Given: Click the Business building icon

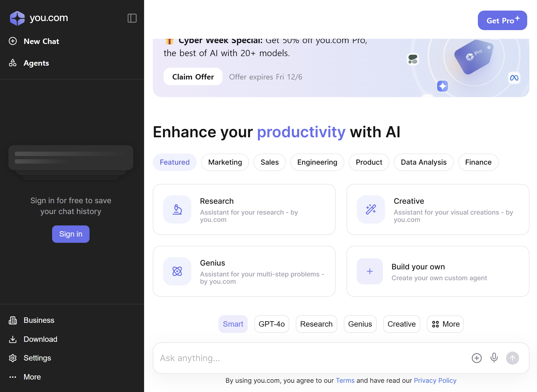Looking at the screenshot, I should [13, 320].
